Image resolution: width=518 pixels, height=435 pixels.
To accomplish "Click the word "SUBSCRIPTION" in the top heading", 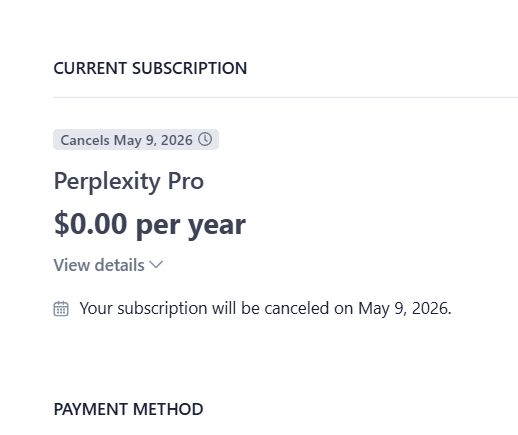I will [x=190, y=68].
